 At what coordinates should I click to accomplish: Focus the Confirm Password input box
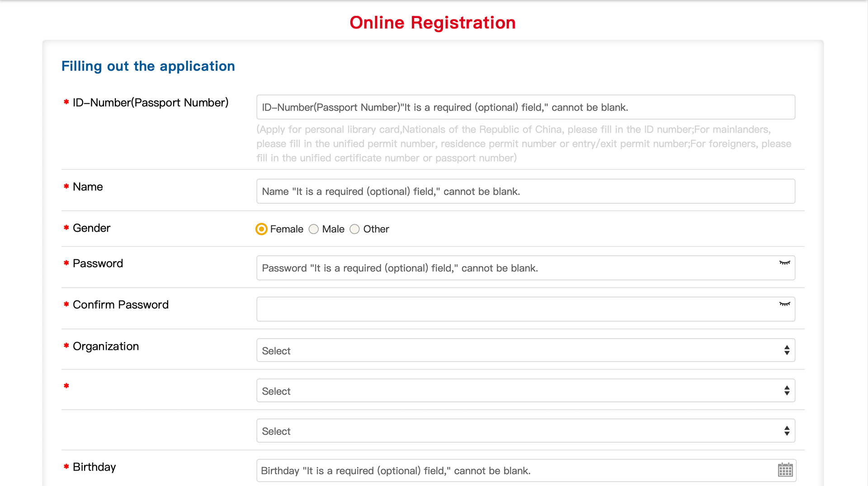tap(515, 309)
